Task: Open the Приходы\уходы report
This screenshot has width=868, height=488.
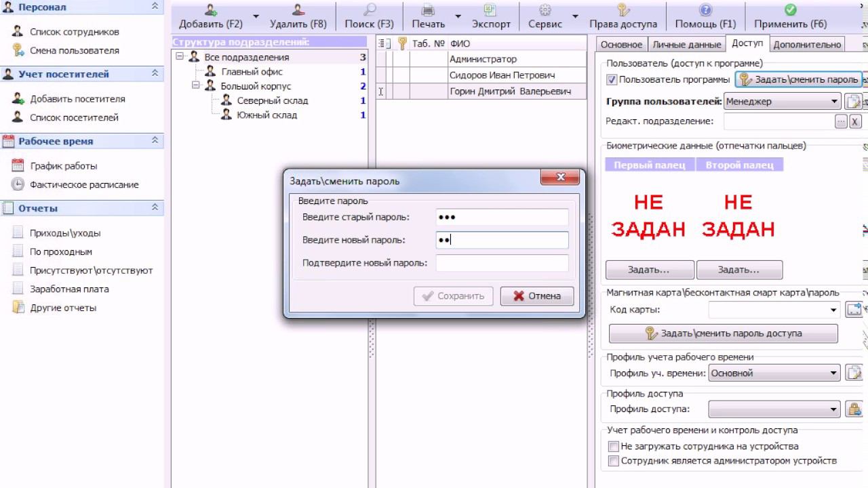Action: [65, 233]
